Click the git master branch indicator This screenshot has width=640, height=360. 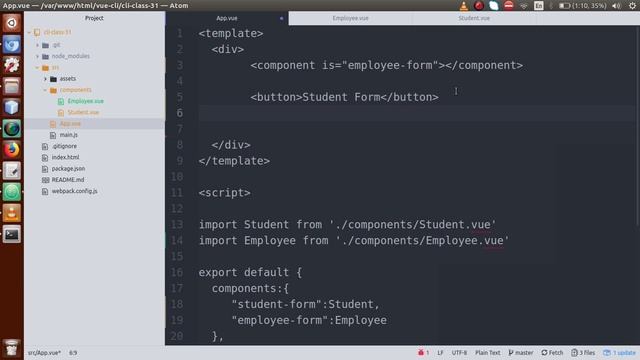(520, 353)
